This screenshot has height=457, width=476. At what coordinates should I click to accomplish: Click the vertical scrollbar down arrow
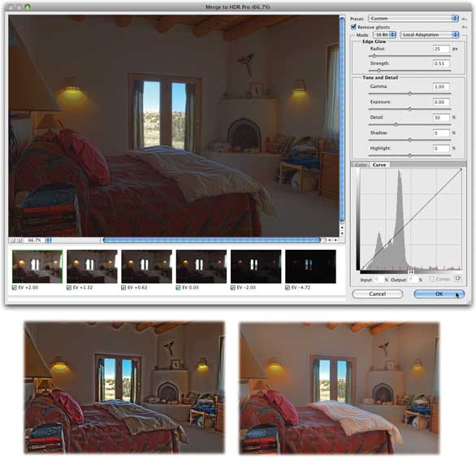[342, 233]
